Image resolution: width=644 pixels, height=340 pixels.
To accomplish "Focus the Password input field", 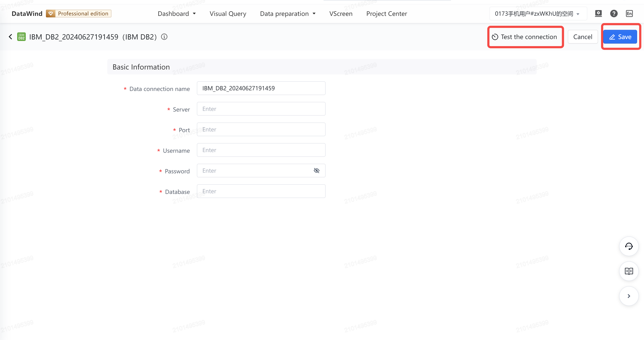I will tap(261, 171).
